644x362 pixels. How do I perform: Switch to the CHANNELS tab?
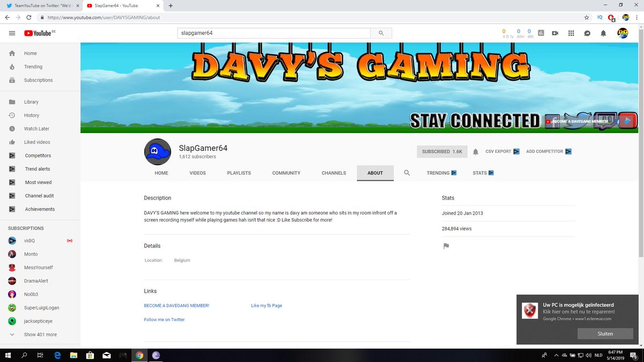coord(334,173)
